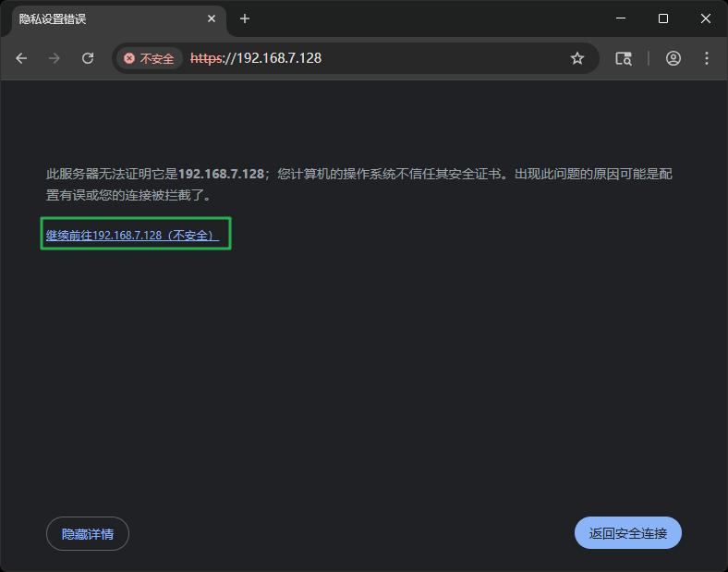Maximize the browser window
The width and height of the screenshot is (728, 572).
[x=662, y=18]
